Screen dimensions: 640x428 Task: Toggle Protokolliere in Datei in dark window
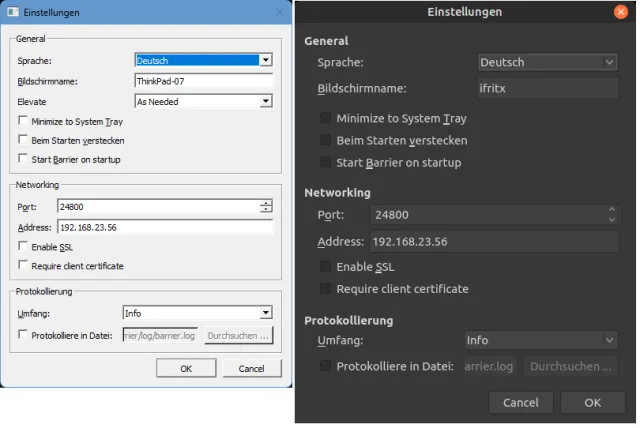tap(325, 366)
